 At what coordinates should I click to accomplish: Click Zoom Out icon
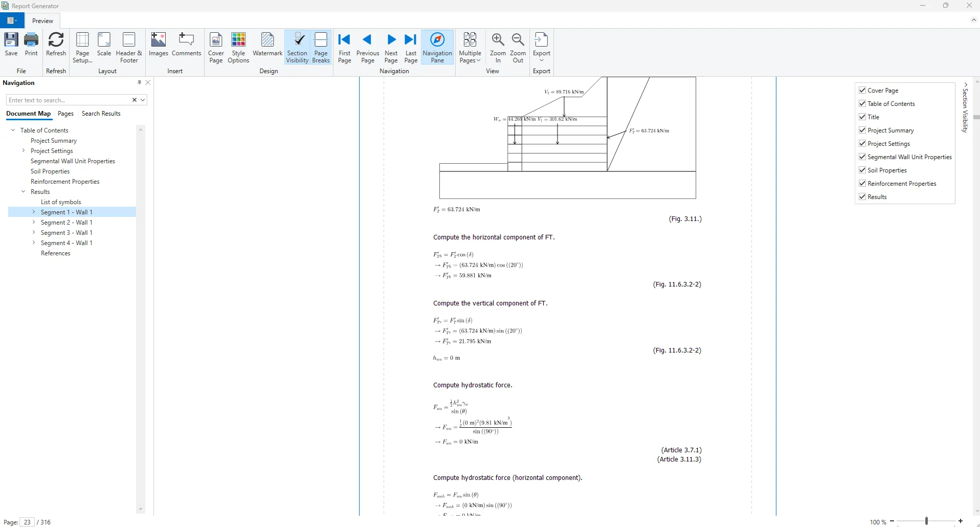518,48
